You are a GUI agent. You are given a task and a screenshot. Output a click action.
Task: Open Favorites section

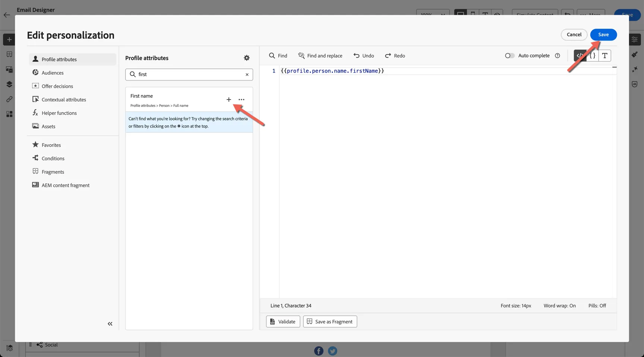[73, 145]
